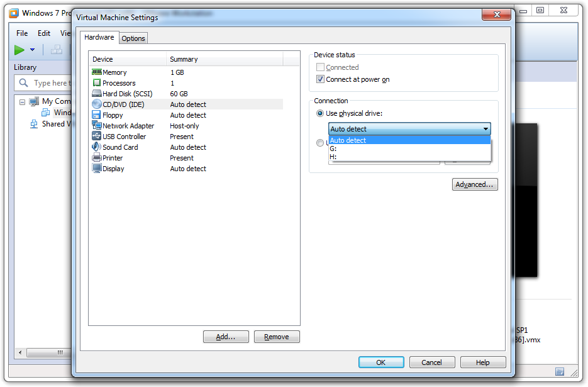Screen dimensions: 588x387
Task: Click the Advanced... button
Action: 475,184
